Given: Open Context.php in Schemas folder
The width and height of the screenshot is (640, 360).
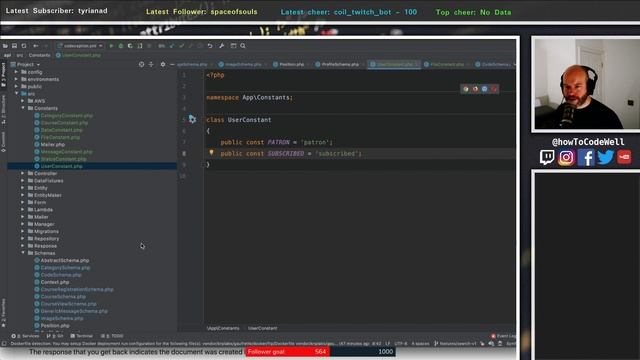Looking at the screenshot, I should tap(52, 282).
